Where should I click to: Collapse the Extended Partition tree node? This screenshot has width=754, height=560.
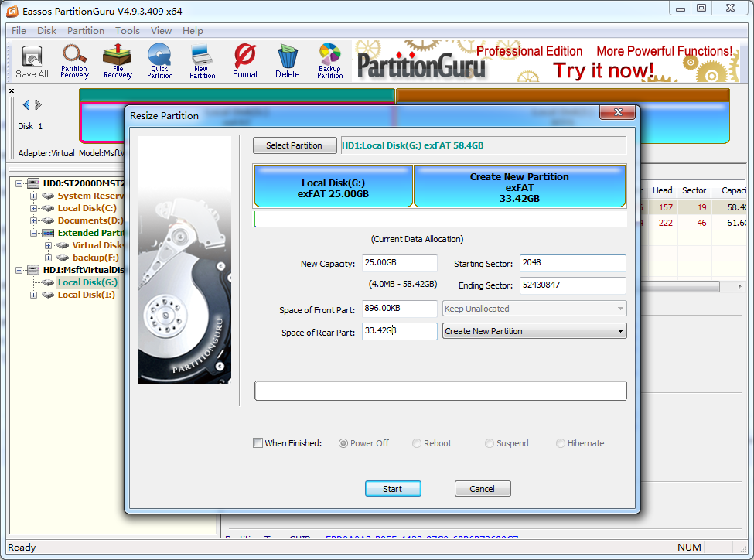click(x=33, y=233)
